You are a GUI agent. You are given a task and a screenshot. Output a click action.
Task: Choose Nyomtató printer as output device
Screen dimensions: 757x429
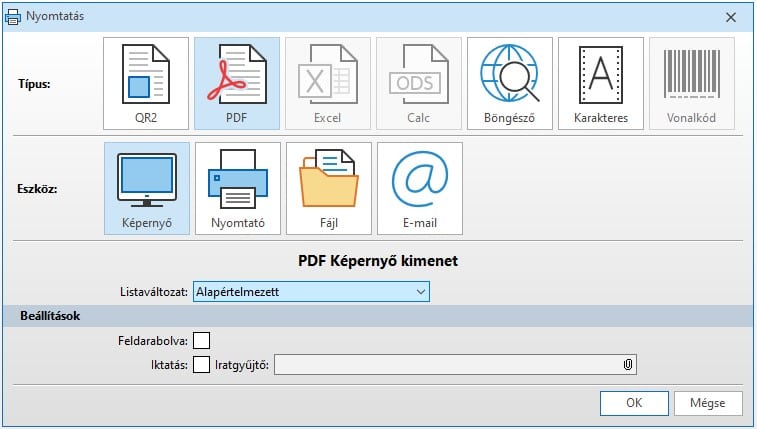tap(236, 188)
